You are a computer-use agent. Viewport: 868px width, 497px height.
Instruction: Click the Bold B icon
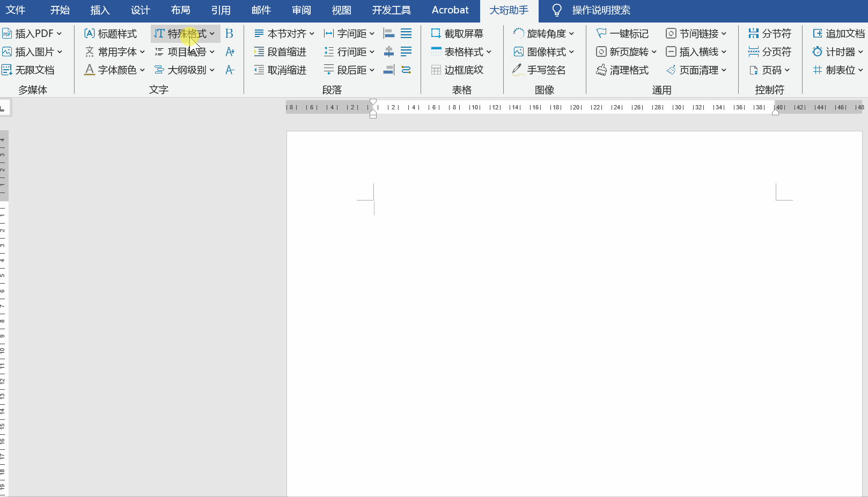tap(229, 34)
